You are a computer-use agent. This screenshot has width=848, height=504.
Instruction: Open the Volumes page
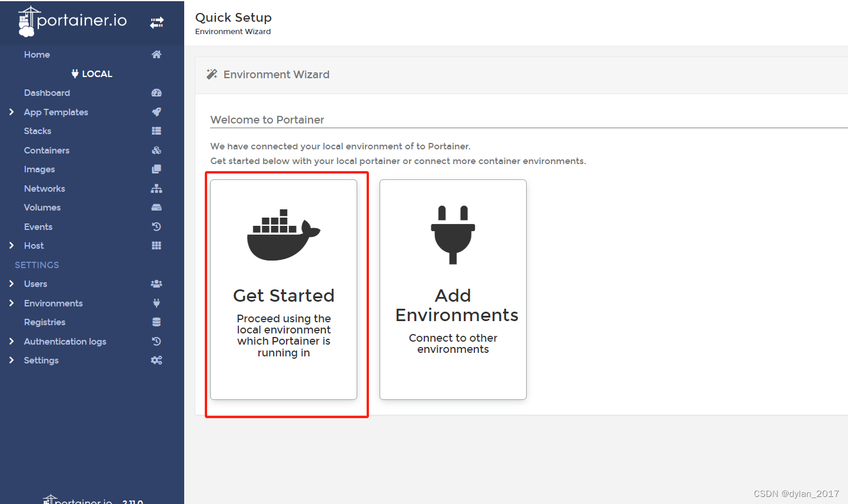coord(42,208)
